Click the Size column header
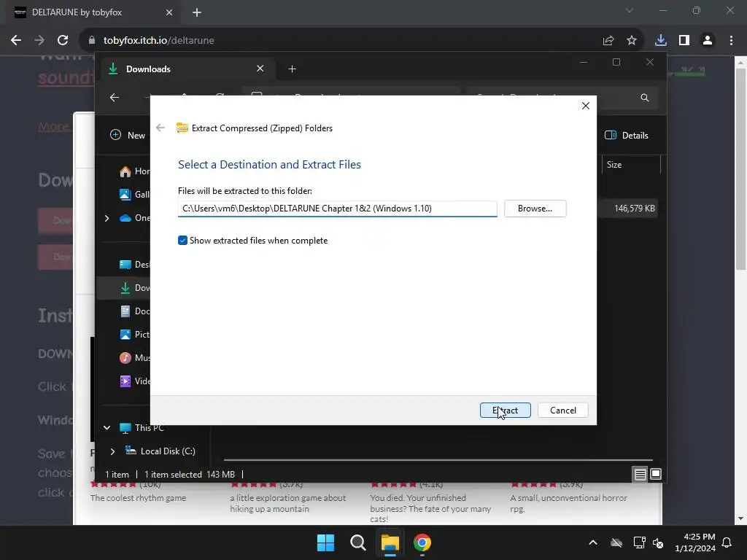This screenshot has width=747, height=560. [x=631, y=165]
